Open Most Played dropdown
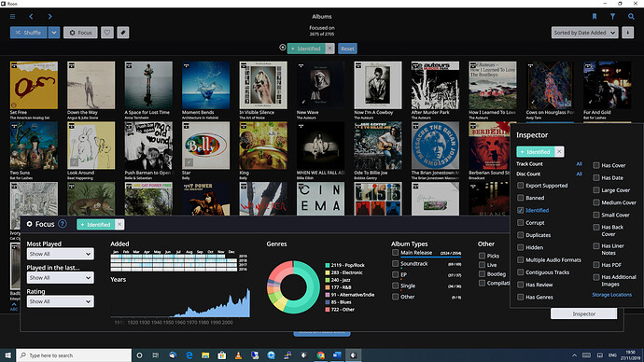Image resolution: width=644 pixels, height=362 pixels. 60,254
